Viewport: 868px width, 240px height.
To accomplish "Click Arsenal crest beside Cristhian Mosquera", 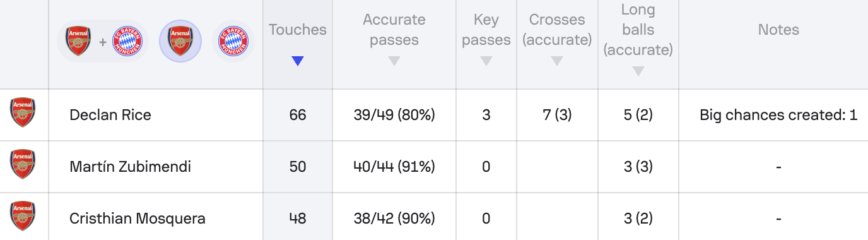I will [23, 216].
